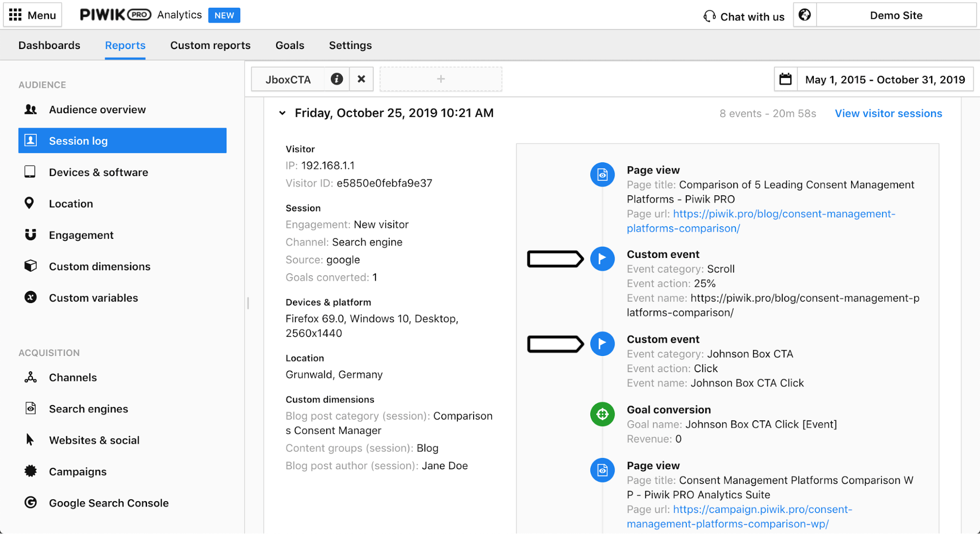Open the date range May 1, 2015 dropdown
The width and height of the screenshot is (980, 534).
point(884,79)
